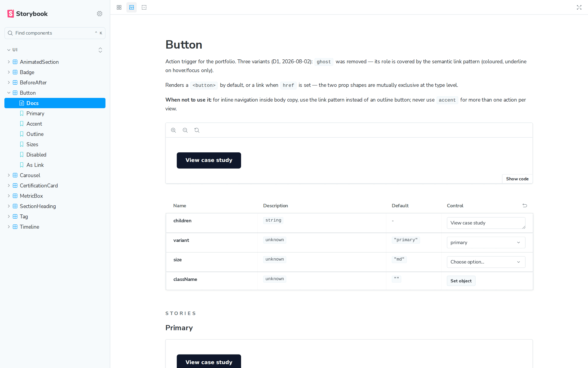Open the variant dropdown set to primary
Screen dimensions: 588x368
(x=486, y=242)
